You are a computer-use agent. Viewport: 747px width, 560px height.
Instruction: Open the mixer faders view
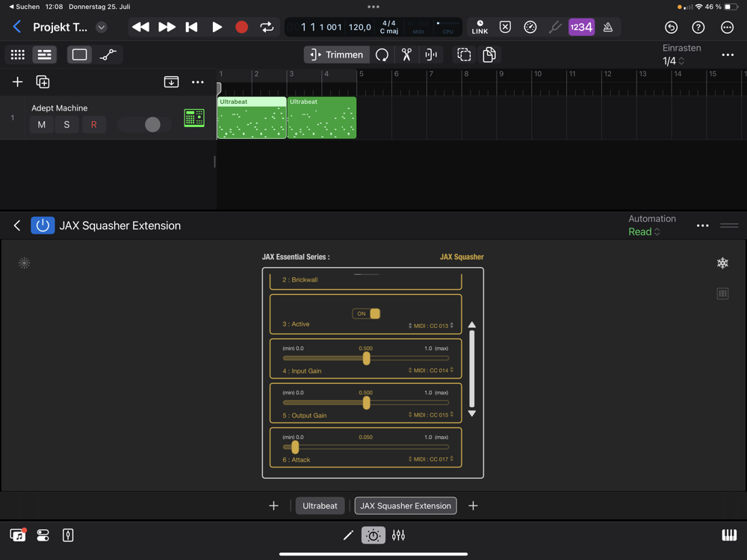tap(398, 535)
